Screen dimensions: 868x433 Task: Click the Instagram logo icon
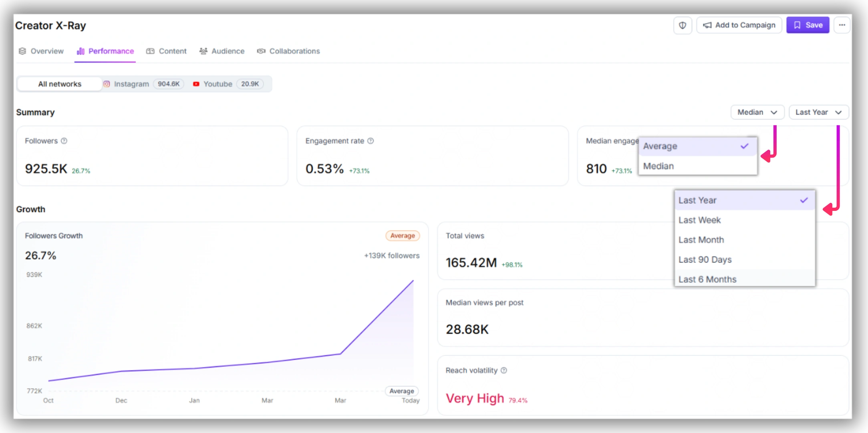point(107,84)
